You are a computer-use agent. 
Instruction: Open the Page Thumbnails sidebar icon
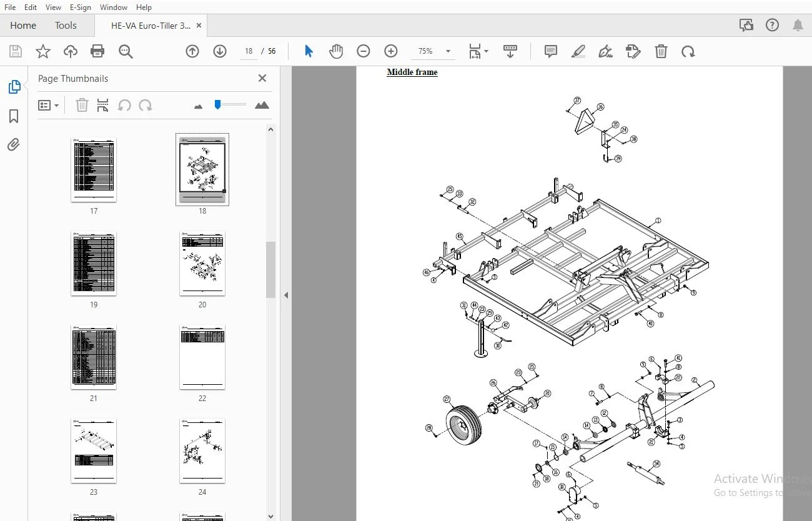pyautogui.click(x=14, y=87)
